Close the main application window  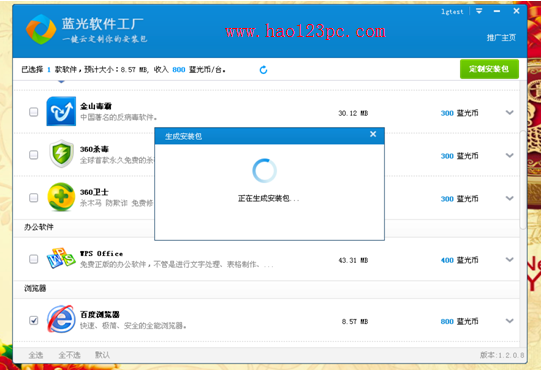pos(517,11)
